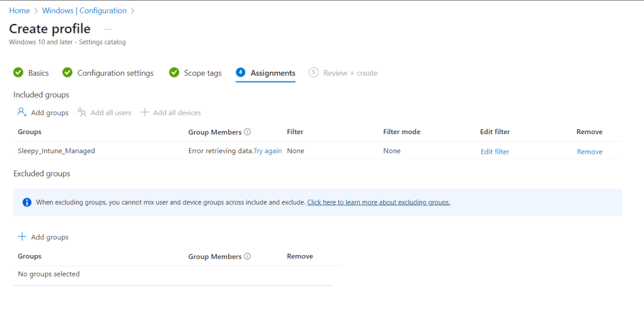Viewport: 644px width, 325px height.
Task: Click the Configuration settings green checkmark icon
Action: [67, 73]
